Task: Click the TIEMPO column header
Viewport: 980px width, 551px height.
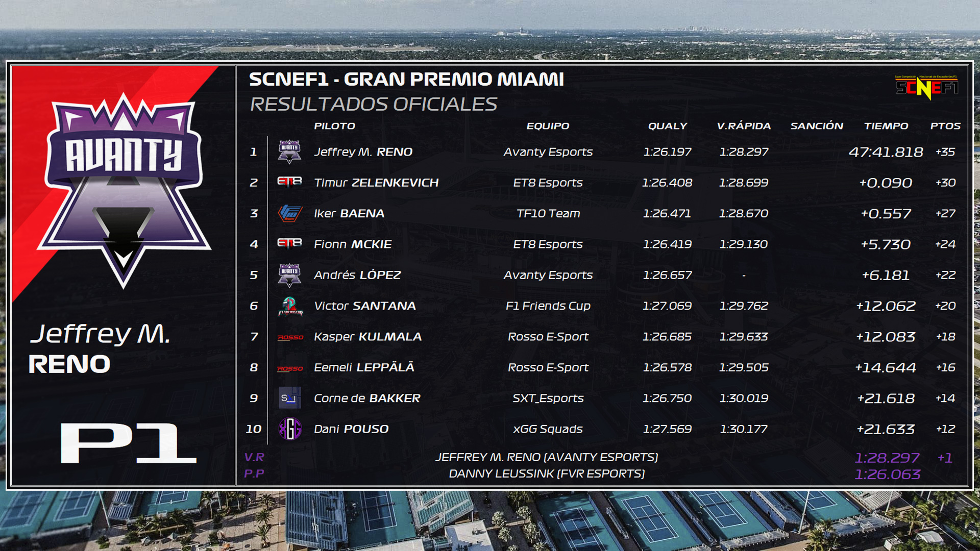Action: pos(886,126)
